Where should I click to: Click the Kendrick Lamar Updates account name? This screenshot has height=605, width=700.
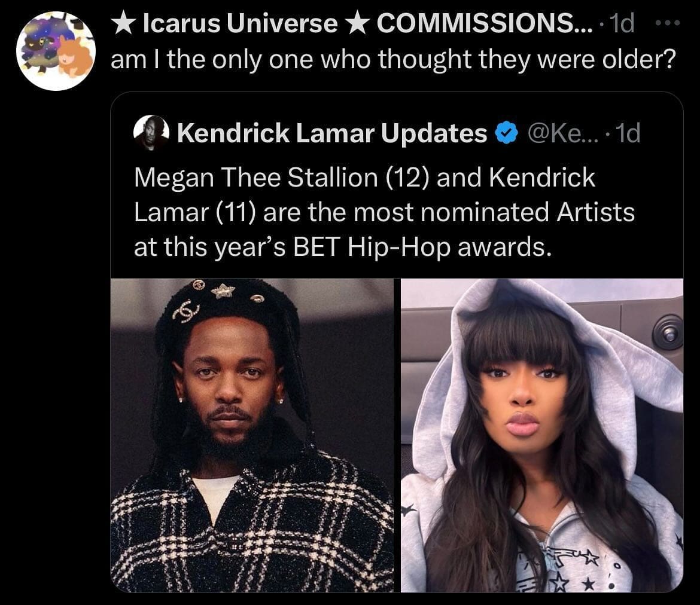[332, 133]
